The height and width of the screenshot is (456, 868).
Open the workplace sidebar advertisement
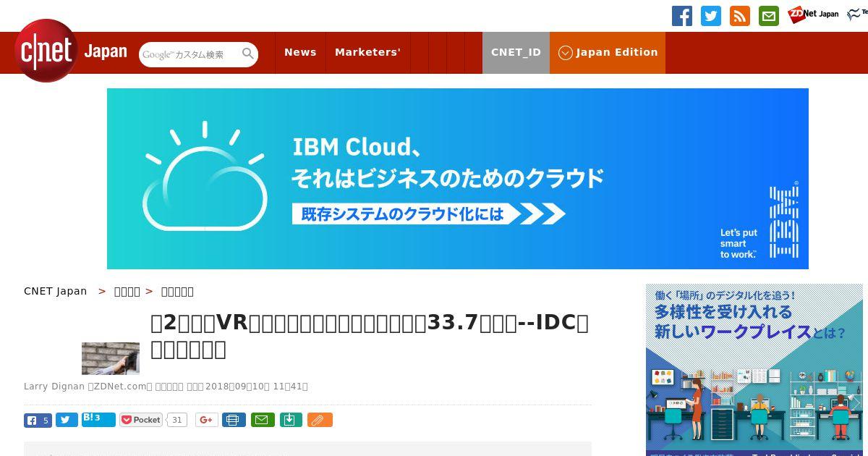click(754, 370)
